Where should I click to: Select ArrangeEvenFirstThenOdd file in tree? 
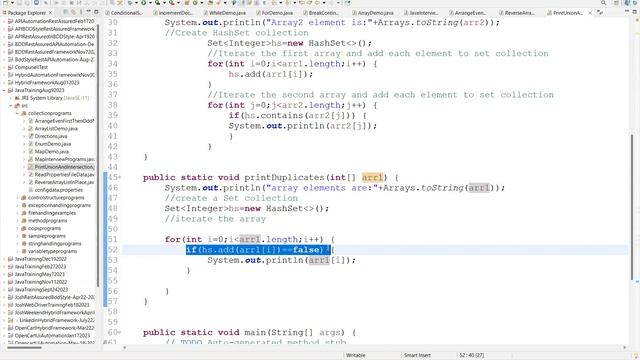click(64, 121)
